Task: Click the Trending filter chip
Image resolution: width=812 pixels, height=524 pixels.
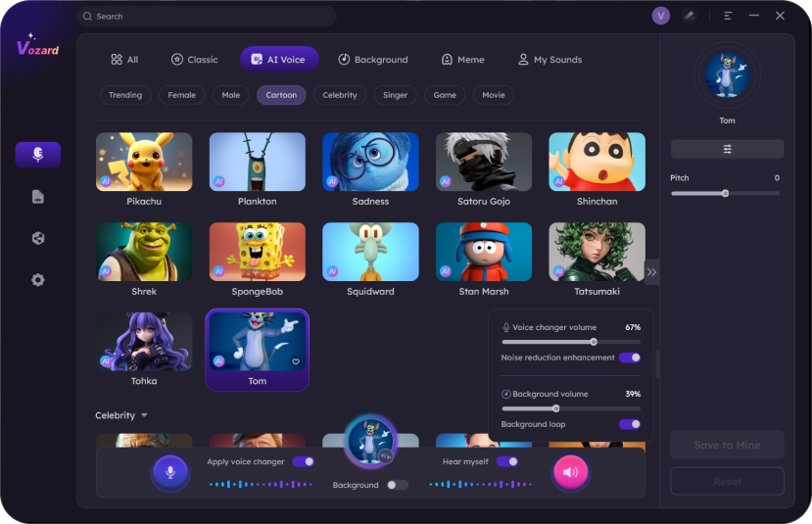Action: click(x=125, y=95)
